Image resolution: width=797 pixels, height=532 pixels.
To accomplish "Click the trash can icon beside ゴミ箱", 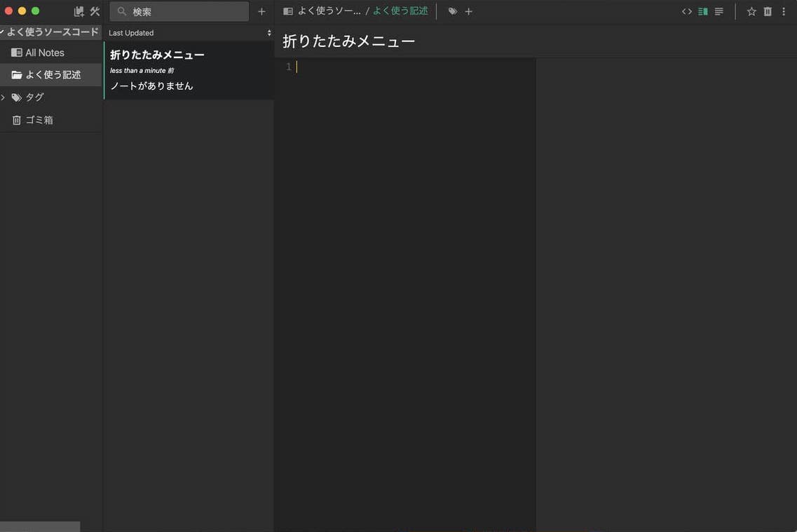I will [16, 120].
